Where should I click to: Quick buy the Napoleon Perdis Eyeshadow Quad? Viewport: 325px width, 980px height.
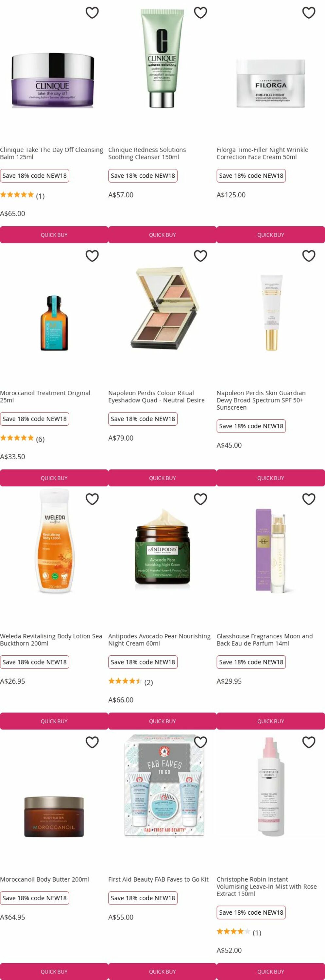pyautogui.click(x=162, y=478)
